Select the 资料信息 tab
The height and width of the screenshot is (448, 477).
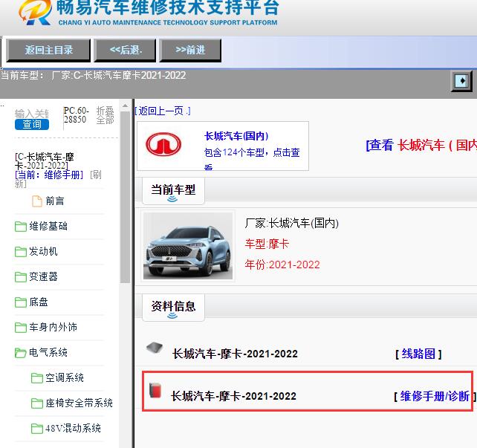173,307
